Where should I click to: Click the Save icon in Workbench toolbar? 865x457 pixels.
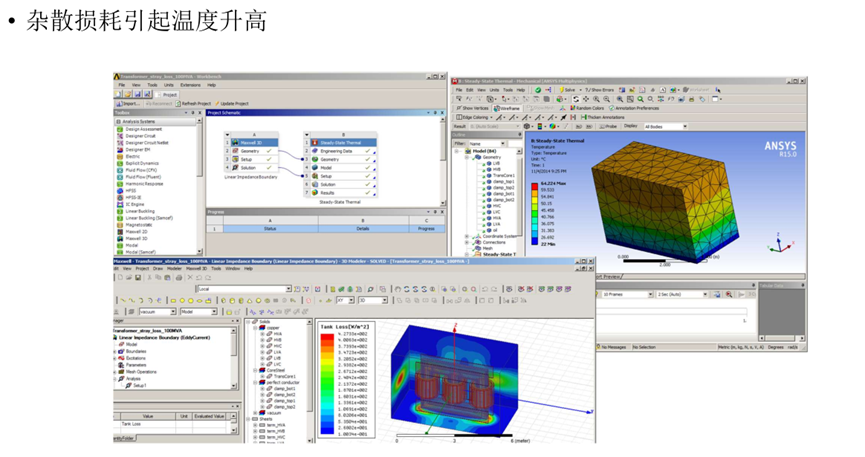click(137, 94)
